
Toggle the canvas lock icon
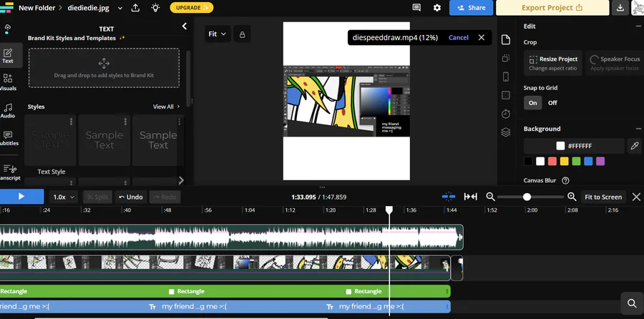(x=242, y=34)
